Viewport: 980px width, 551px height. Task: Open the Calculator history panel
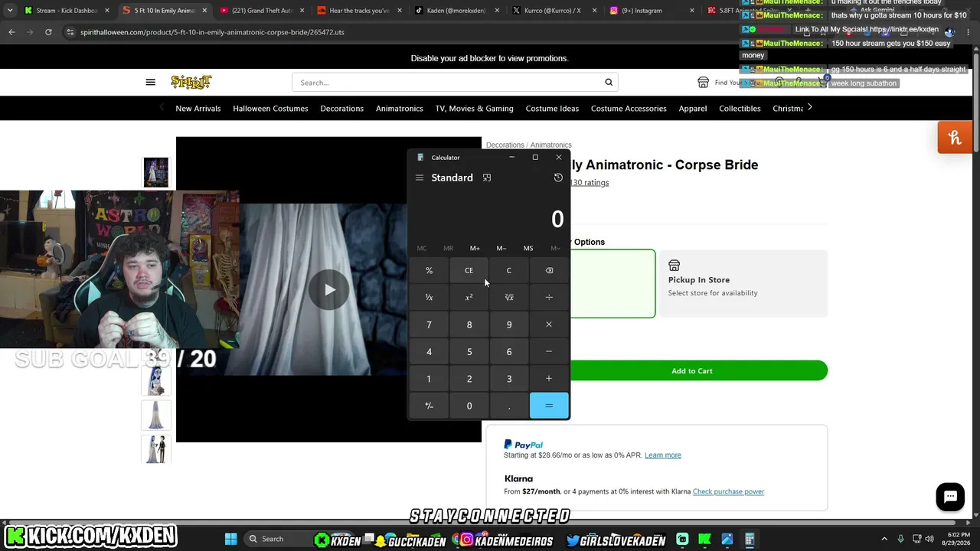point(558,178)
